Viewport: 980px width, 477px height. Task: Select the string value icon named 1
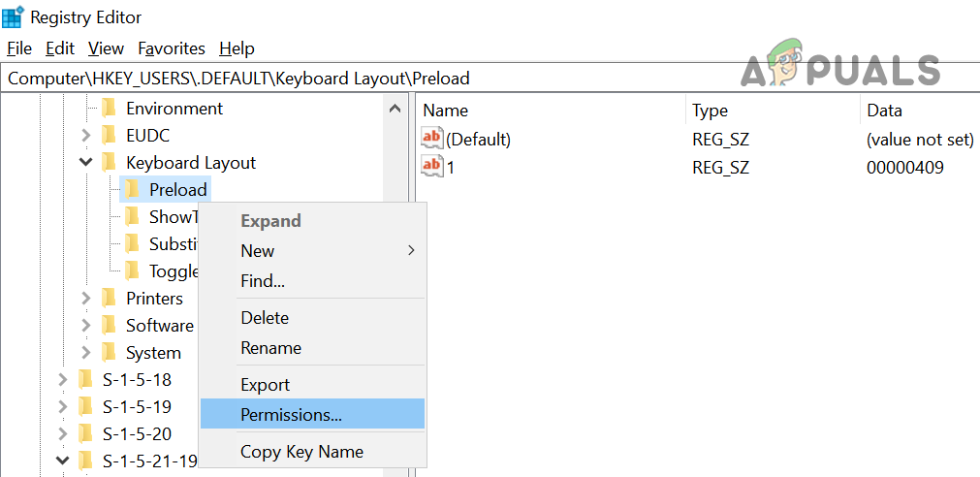431,167
